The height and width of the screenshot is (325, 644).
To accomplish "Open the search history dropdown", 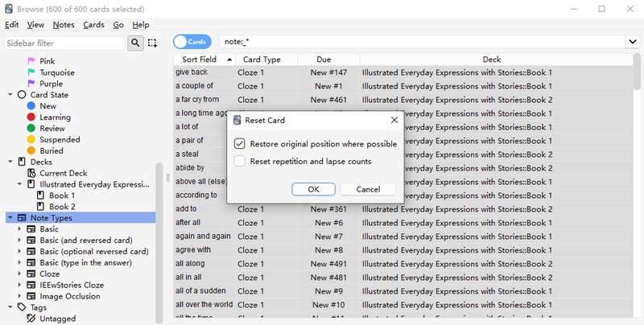I will (x=633, y=42).
